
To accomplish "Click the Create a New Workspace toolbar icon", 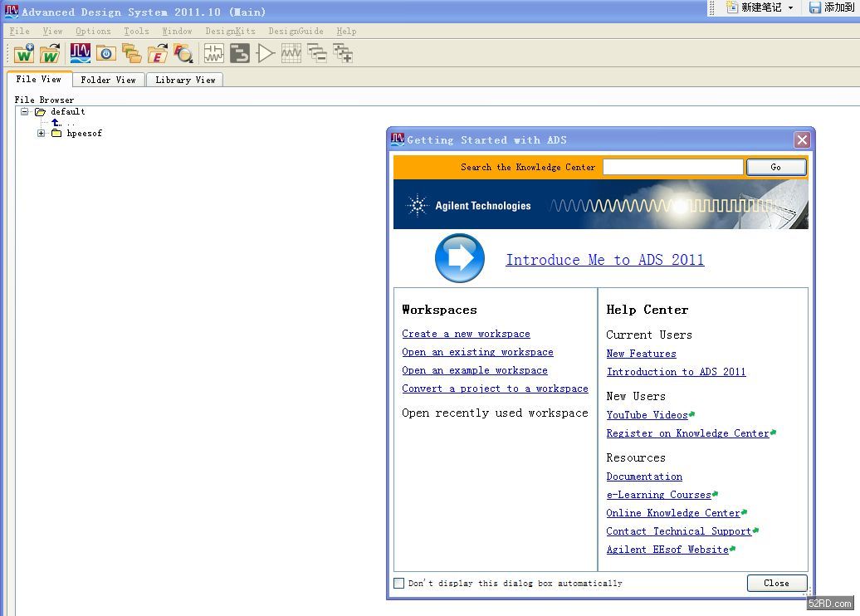I will 24,53.
